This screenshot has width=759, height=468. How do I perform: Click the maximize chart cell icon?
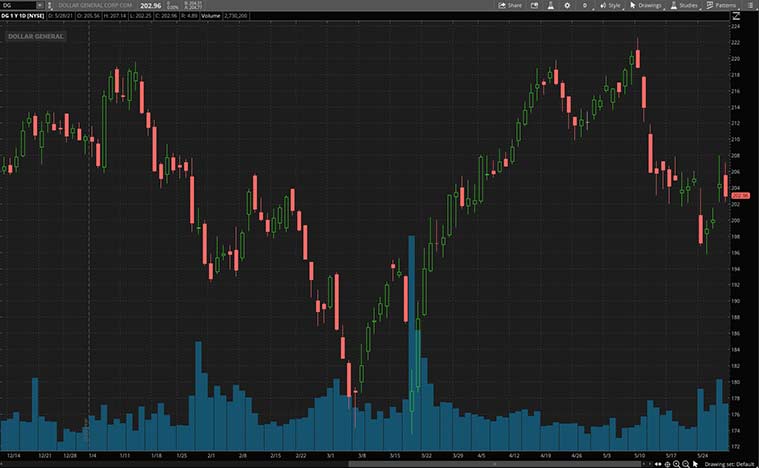pyautogui.click(x=736, y=16)
